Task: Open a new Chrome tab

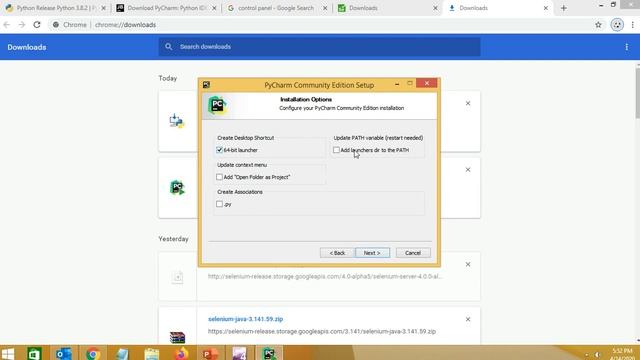Action: coord(564,8)
